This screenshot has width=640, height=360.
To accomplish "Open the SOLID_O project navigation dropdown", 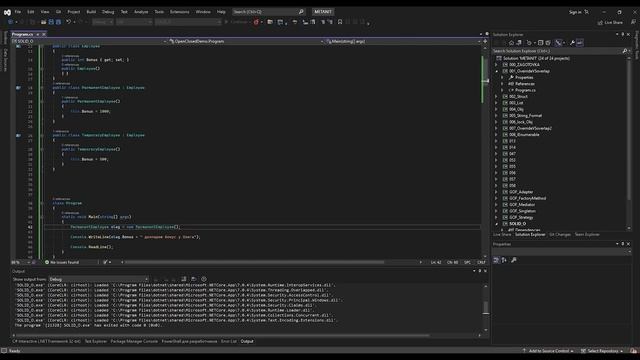I will coord(89,41).
